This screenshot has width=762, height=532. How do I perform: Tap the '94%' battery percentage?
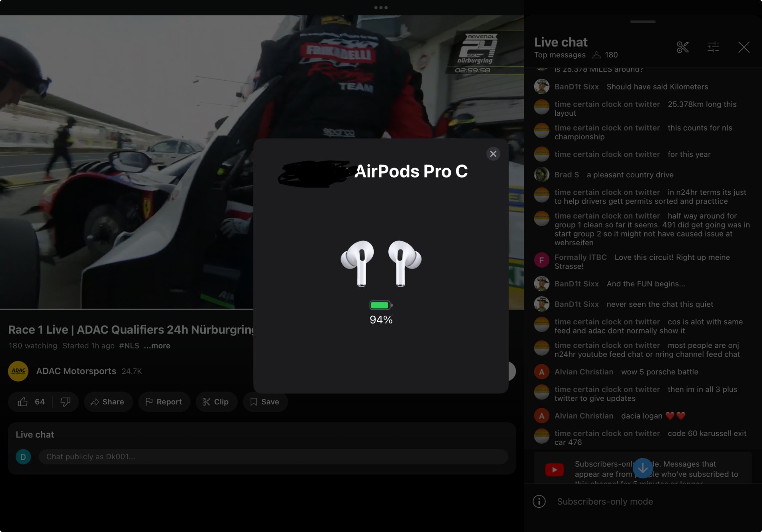pos(381,320)
